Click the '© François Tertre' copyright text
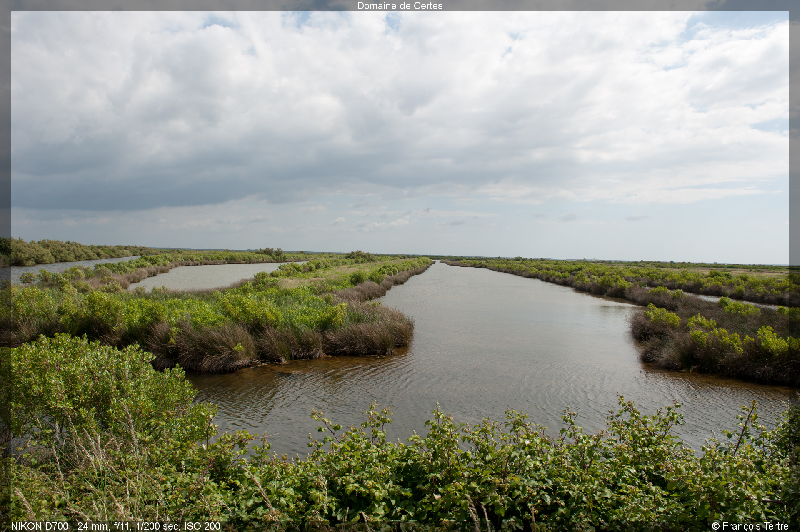Image resolution: width=800 pixels, height=532 pixels. pos(750,526)
